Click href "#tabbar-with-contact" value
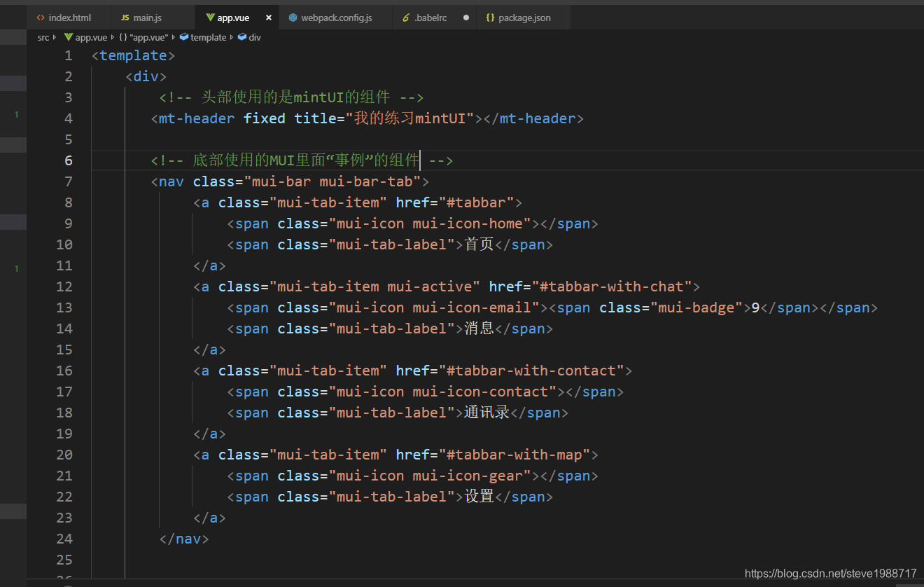Viewport: 924px width, 587px height. click(x=531, y=371)
